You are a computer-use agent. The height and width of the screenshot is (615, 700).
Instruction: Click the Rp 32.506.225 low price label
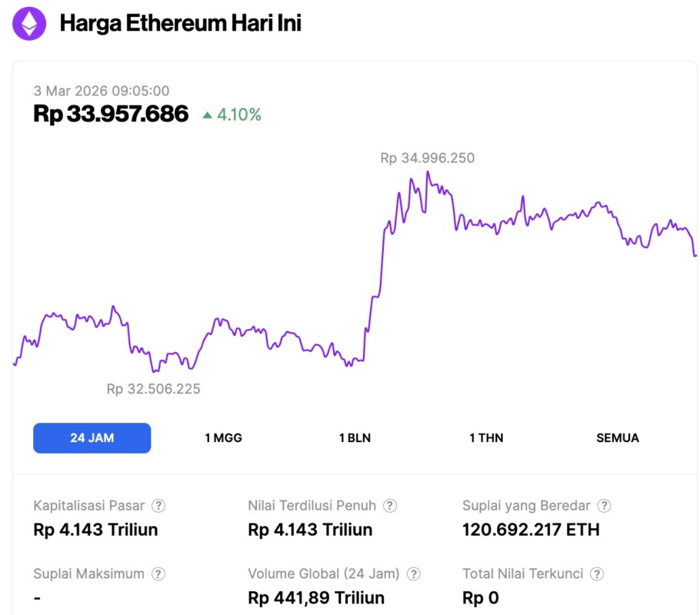click(153, 389)
